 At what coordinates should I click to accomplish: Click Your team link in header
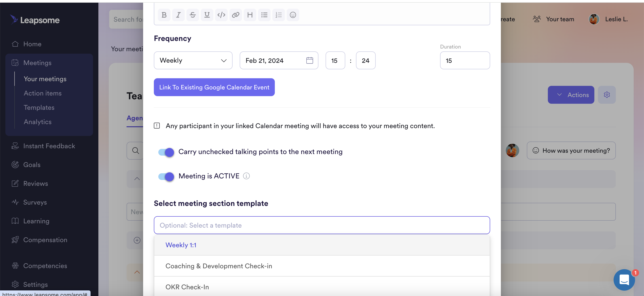560,19
